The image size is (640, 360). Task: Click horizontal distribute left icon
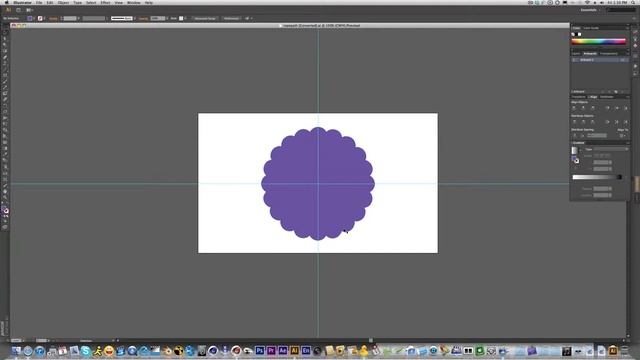point(607,122)
